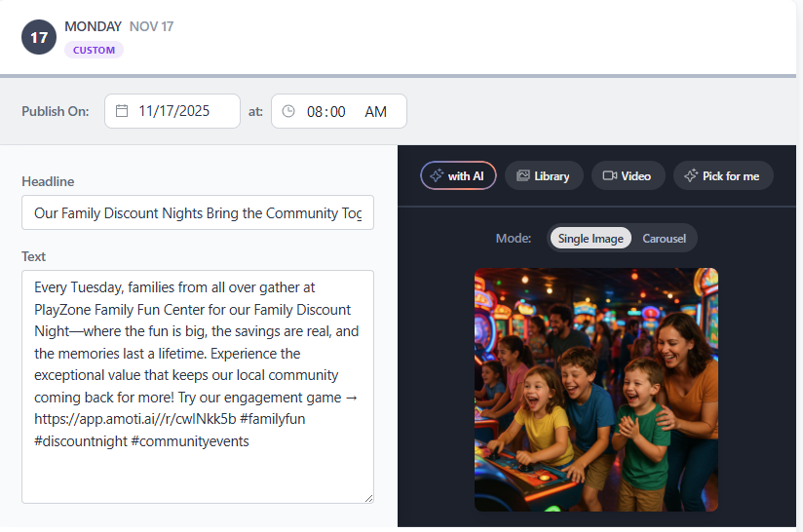
Task: Click into the Headline input field
Action: [x=197, y=212]
